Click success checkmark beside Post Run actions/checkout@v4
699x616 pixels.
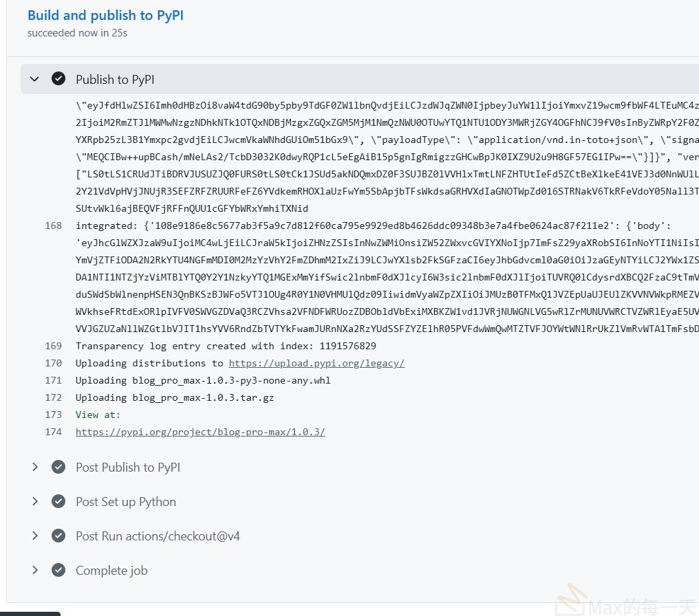[x=58, y=536]
